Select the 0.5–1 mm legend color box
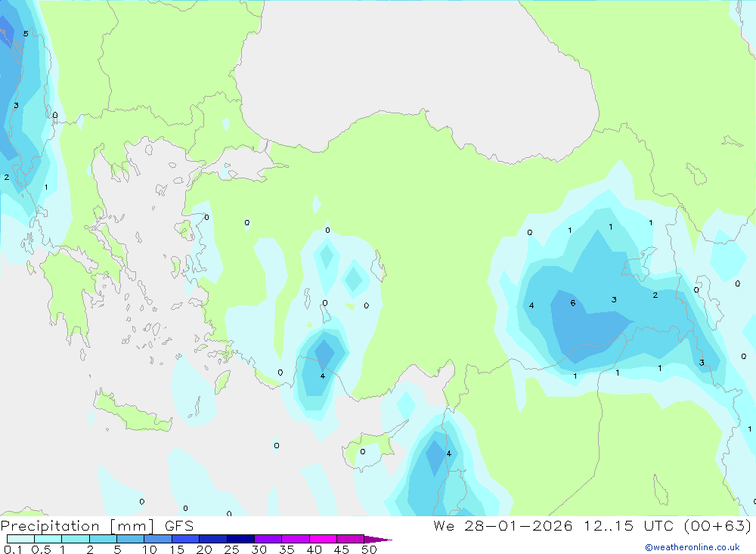 pyautogui.click(x=48, y=539)
